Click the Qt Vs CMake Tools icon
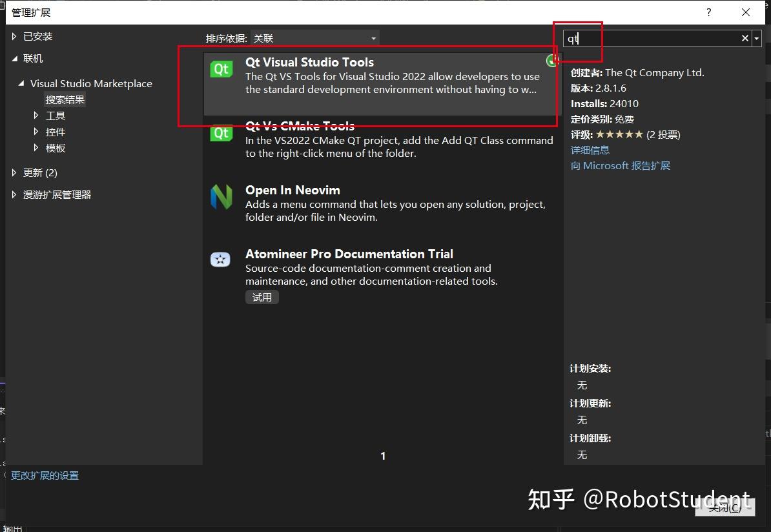The width and height of the screenshot is (771, 532). [x=221, y=133]
